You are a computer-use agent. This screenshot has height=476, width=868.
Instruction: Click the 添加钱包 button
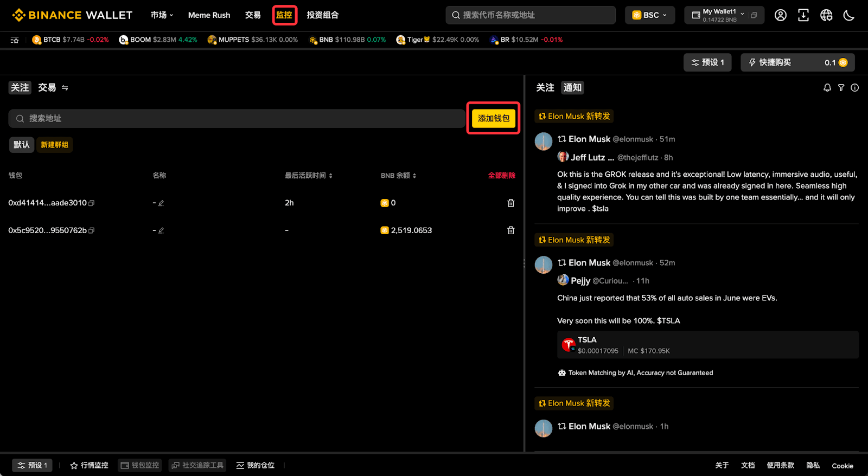click(x=494, y=118)
